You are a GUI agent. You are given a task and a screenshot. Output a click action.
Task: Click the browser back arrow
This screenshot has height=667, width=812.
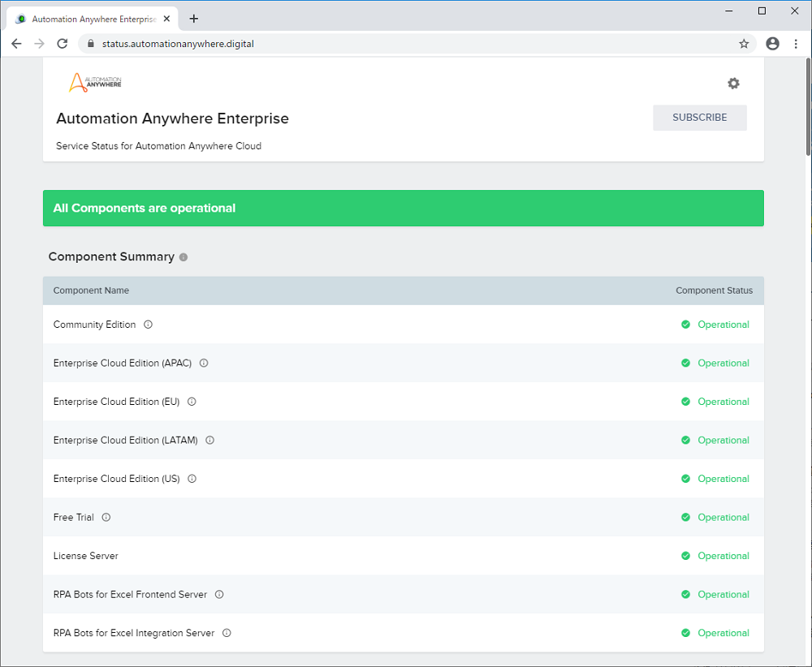coord(16,44)
